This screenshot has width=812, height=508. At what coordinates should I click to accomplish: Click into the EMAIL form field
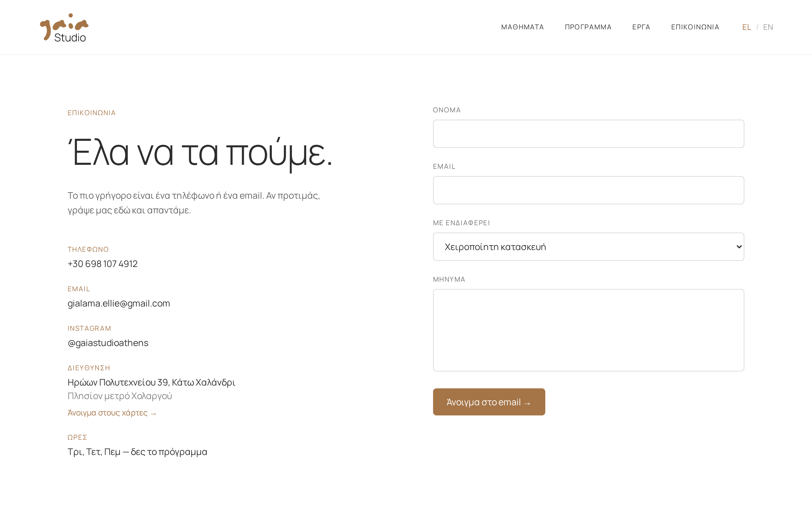tap(588, 190)
